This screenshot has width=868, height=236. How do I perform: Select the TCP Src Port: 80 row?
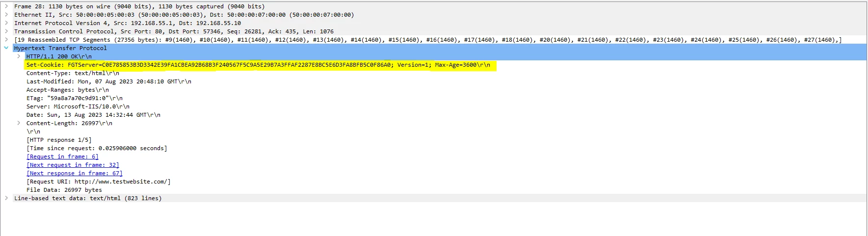pyautogui.click(x=174, y=31)
